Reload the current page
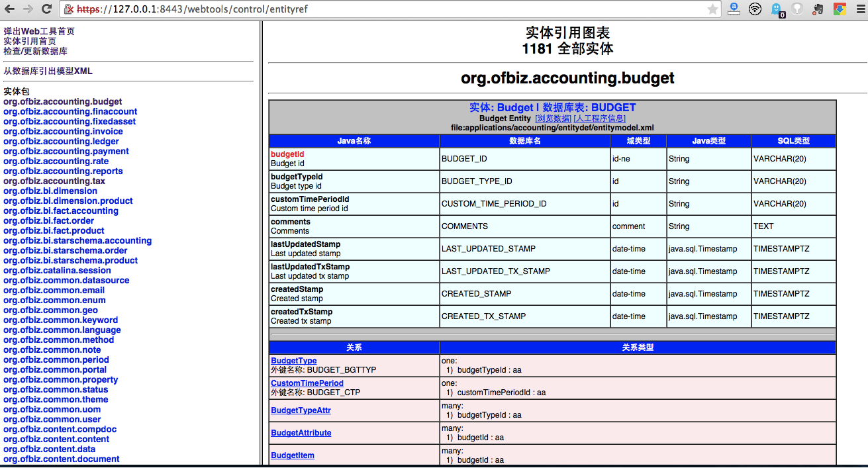Viewport: 868px width, 468px height. [46, 9]
